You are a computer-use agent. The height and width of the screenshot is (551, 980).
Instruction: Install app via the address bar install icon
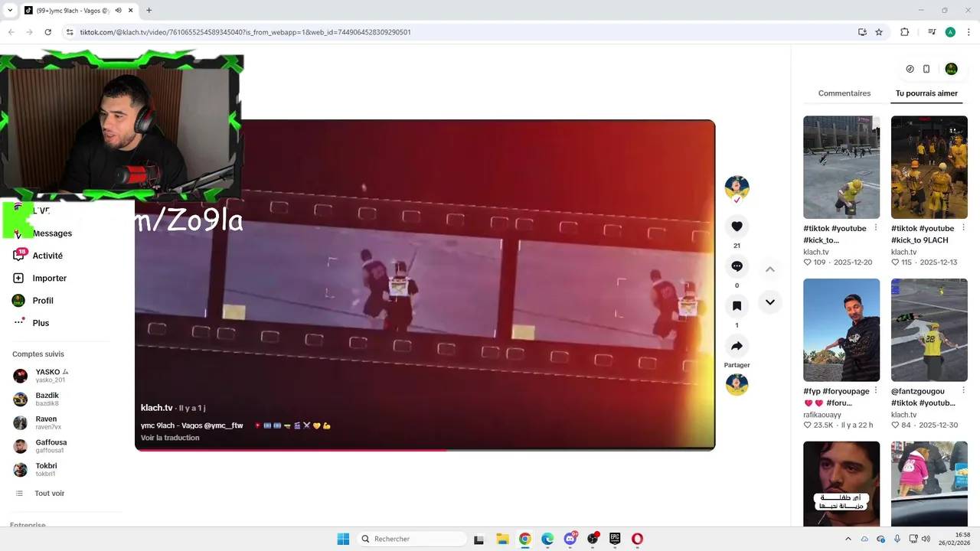[x=862, y=32]
